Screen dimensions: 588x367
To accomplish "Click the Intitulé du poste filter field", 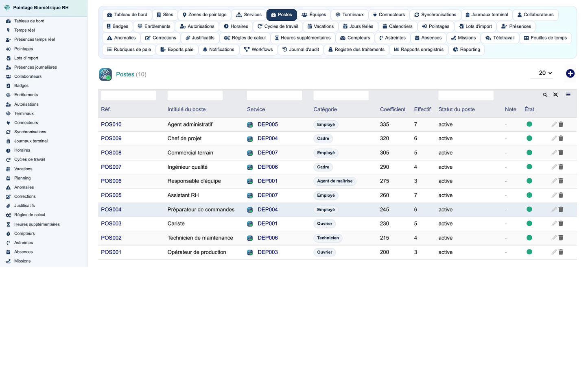I will (x=195, y=96).
